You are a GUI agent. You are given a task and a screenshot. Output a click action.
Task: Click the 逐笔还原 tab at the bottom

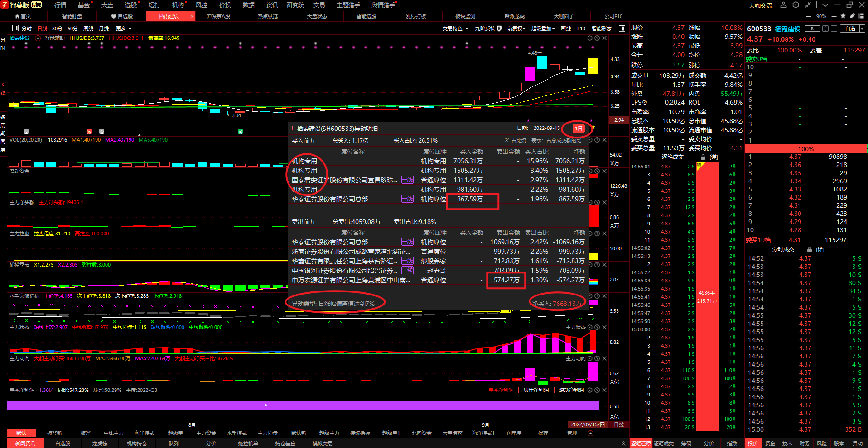[641, 443]
